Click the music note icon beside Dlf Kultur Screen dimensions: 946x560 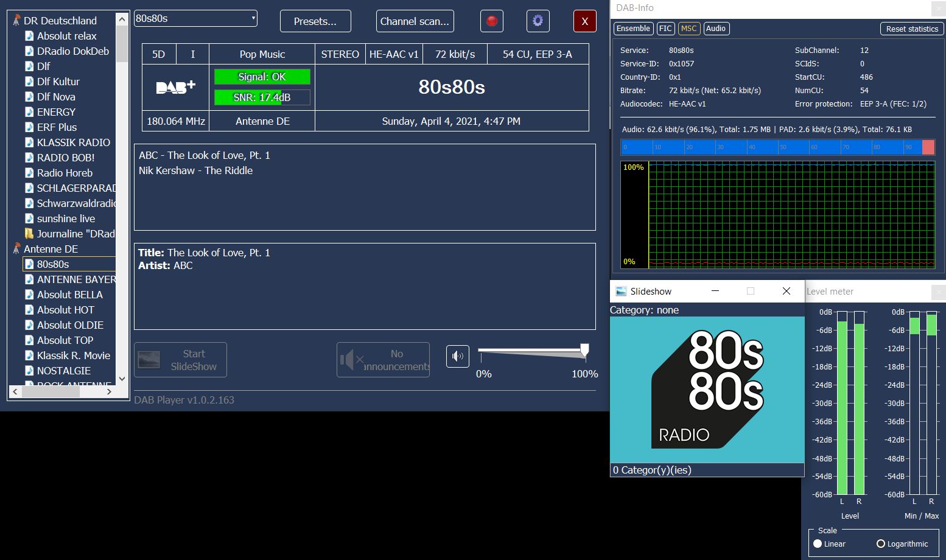tap(29, 82)
